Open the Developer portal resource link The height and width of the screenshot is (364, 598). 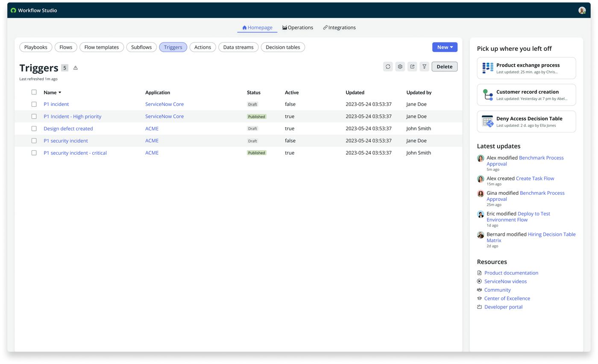[x=503, y=307]
